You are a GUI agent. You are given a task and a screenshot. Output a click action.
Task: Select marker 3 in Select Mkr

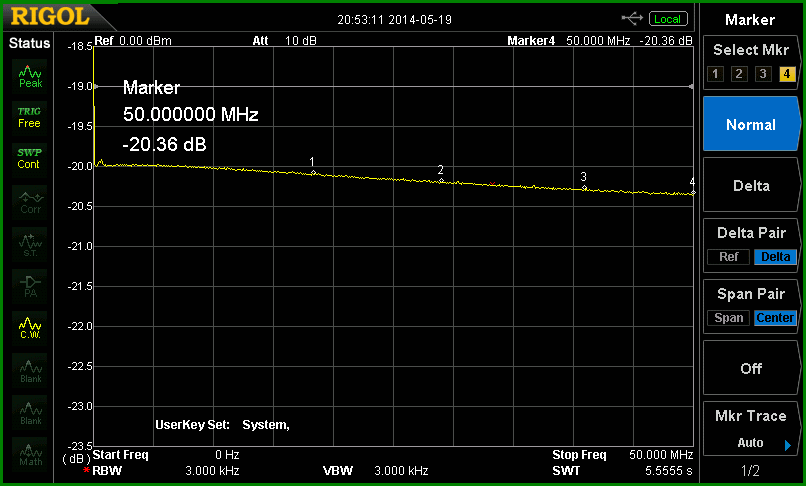click(763, 74)
